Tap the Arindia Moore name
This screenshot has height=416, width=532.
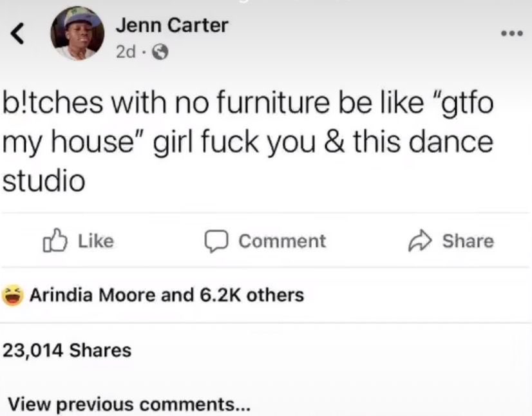[93, 295]
